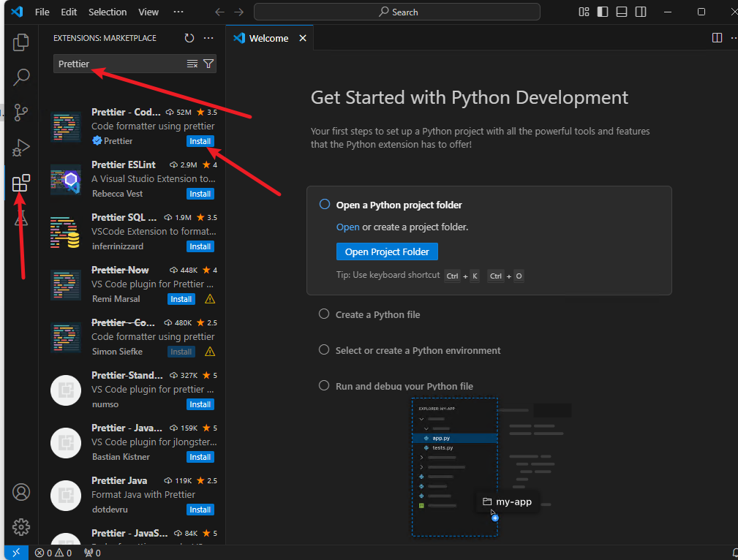This screenshot has width=738, height=560.
Task: Follow the Open link in project folder step
Action: tap(348, 227)
